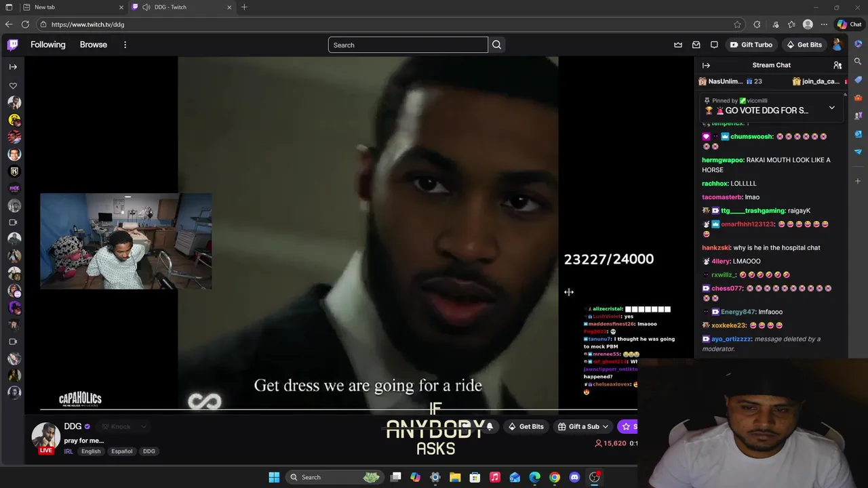Image resolution: width=868 pixels, height=488 pixels.
Task: Open Discord from the taskbar
Action: tap(574, 477)
